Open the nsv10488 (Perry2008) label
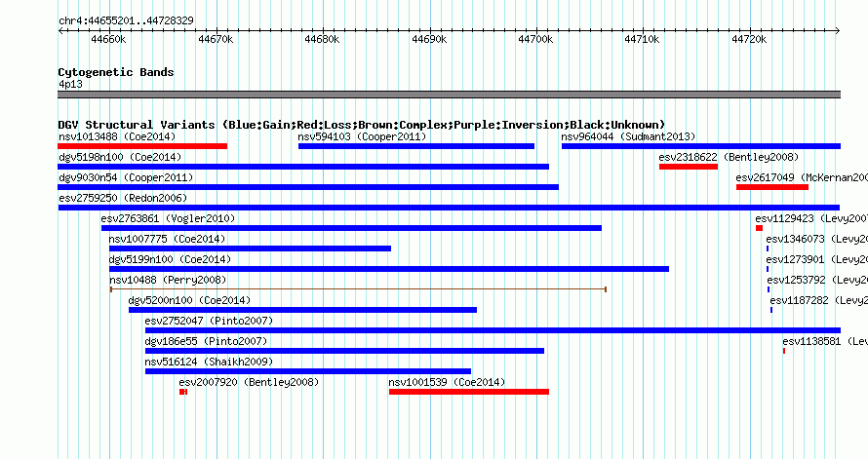The width and height of the screenshot is (868, 459). [169, 280]
